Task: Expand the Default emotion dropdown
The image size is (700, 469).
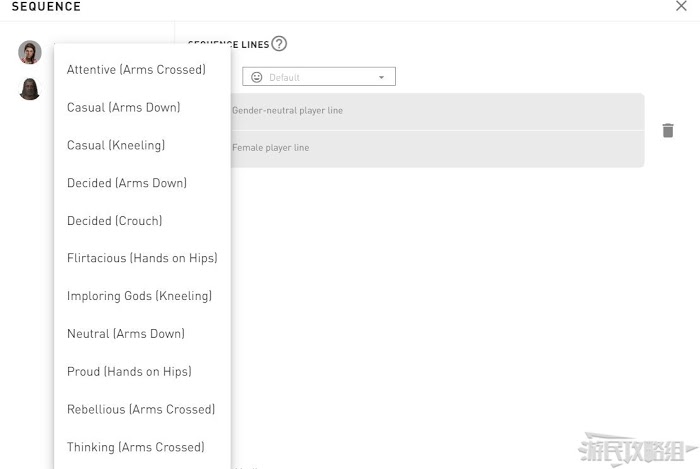Action: pyautogui.click(x=319, y=76)
